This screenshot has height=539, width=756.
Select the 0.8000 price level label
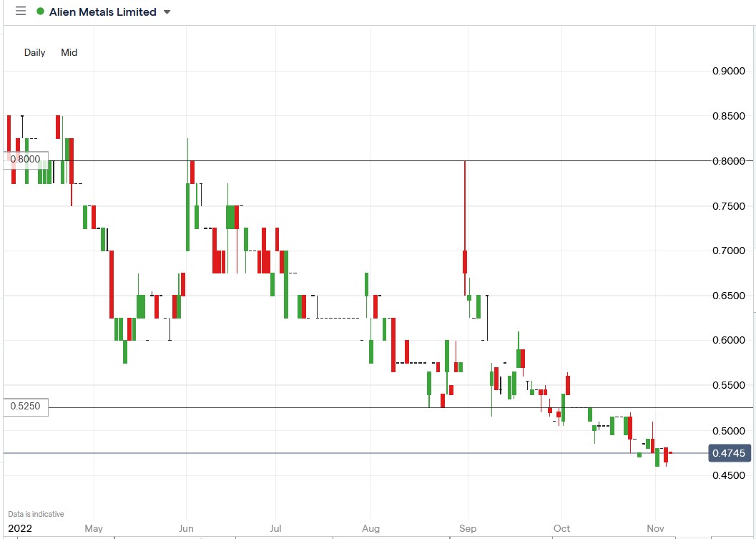26,159
